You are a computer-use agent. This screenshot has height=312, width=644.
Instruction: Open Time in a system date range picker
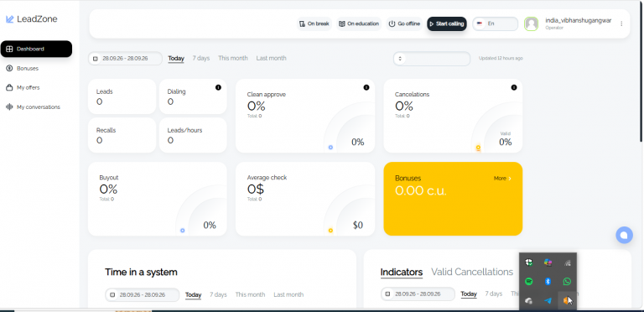pyautogui.click(x=142, y=294)
